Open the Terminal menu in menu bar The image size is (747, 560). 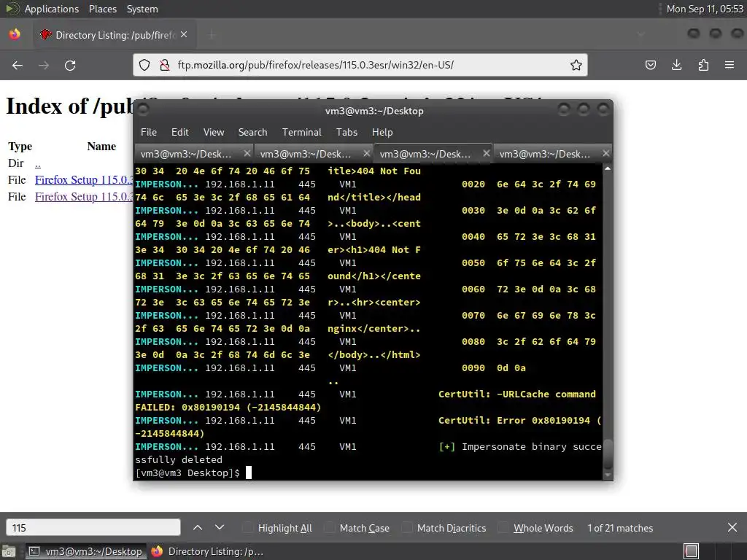301,132
